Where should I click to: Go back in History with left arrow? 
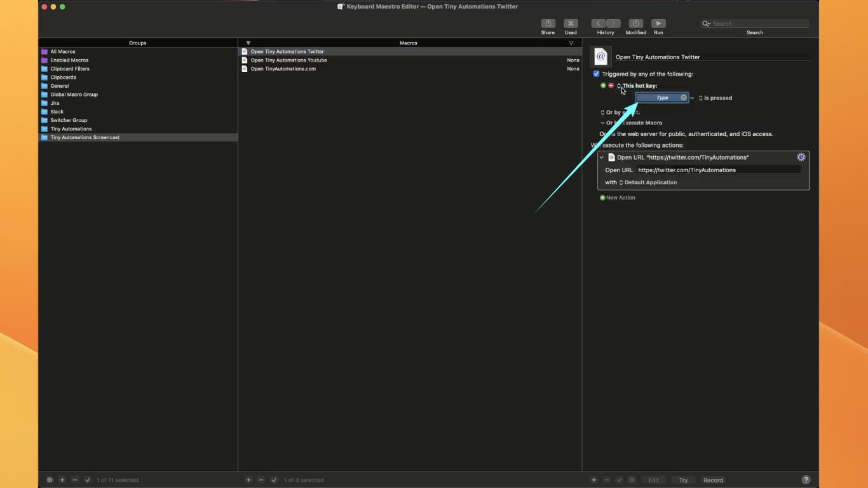pos(598,24)
